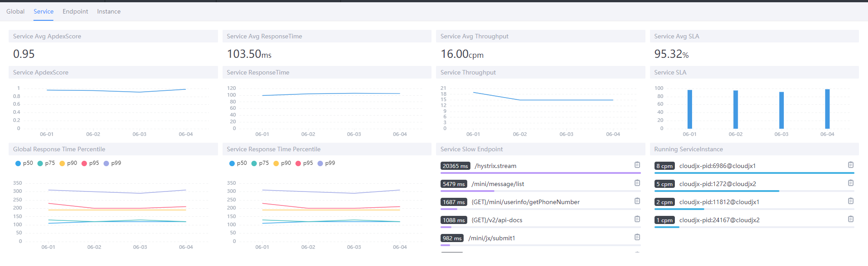Viewport: 868px width, 266px height.
Task: Copy the /hystrix.stream endpoint name
Action: click(x=637, y=165)
